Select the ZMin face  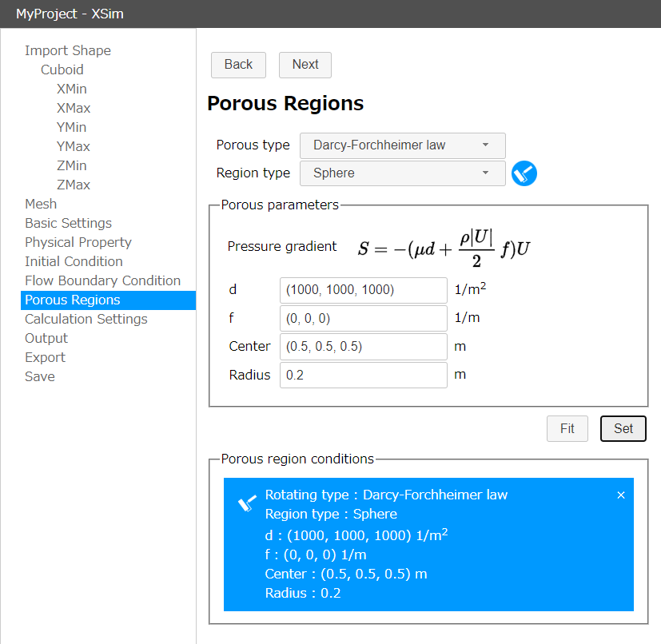coord(72,165)
